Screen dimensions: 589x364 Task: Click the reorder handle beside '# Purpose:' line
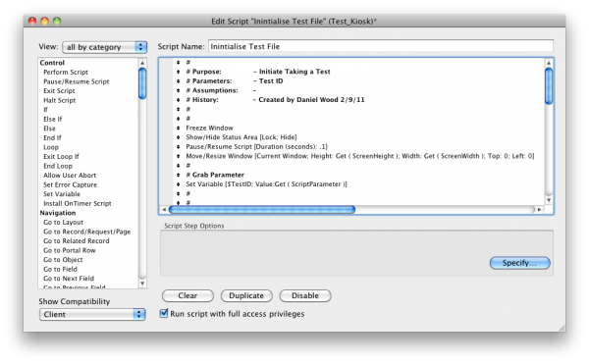178,72
